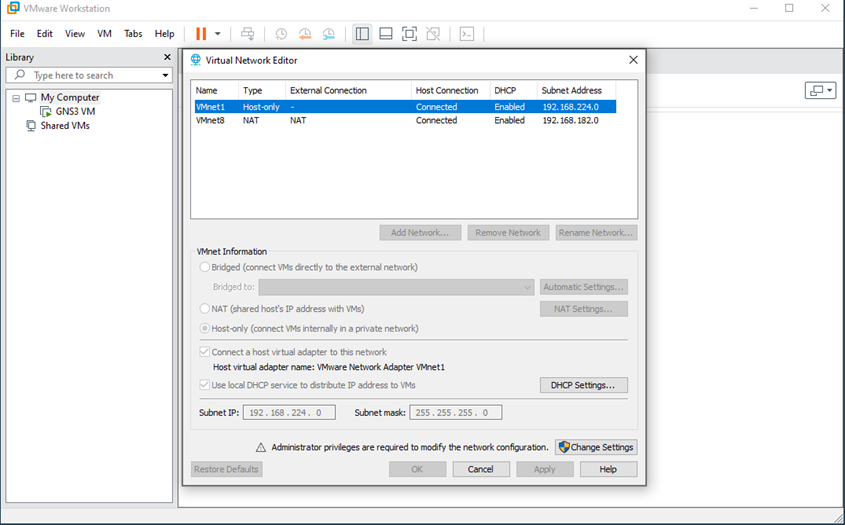Click the Virtual Network Editor globe icon

(196, 60)
